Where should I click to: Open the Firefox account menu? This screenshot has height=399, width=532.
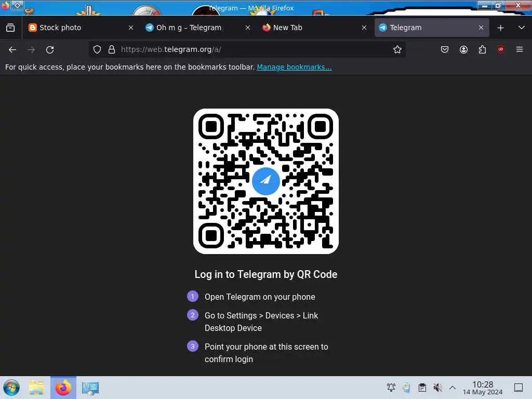[x=463, y=49]
